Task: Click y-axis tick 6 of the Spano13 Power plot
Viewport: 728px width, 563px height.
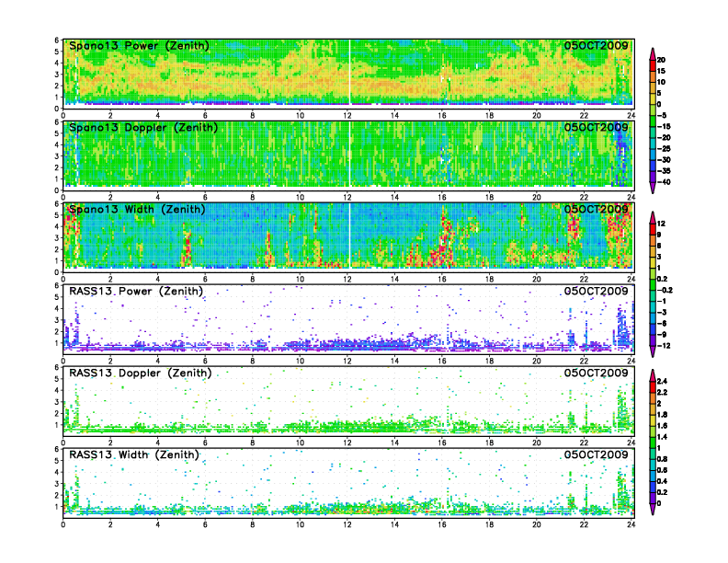Action: tap(57, 40)
